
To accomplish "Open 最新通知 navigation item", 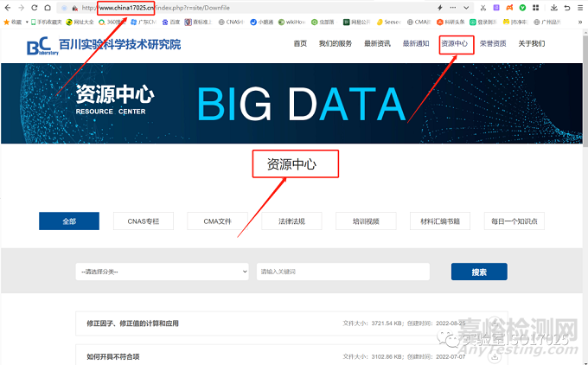I will point(416,43).
